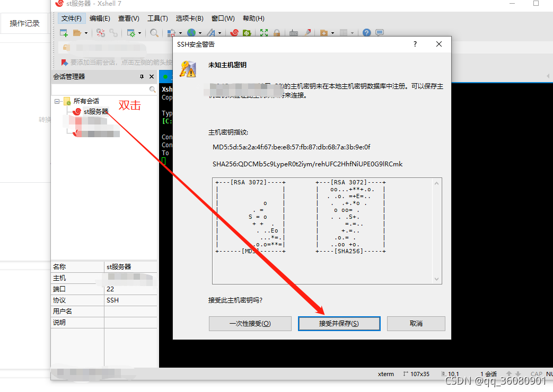Open help via the blue question icon
Screen dimensions: 553x392
pos(367,33)
